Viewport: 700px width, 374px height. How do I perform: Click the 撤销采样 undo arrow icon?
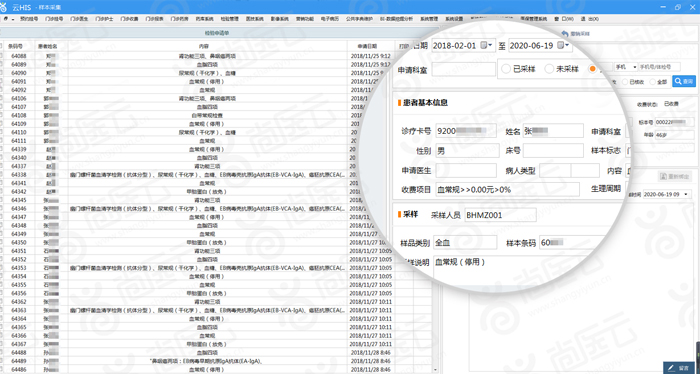point(565,34)
